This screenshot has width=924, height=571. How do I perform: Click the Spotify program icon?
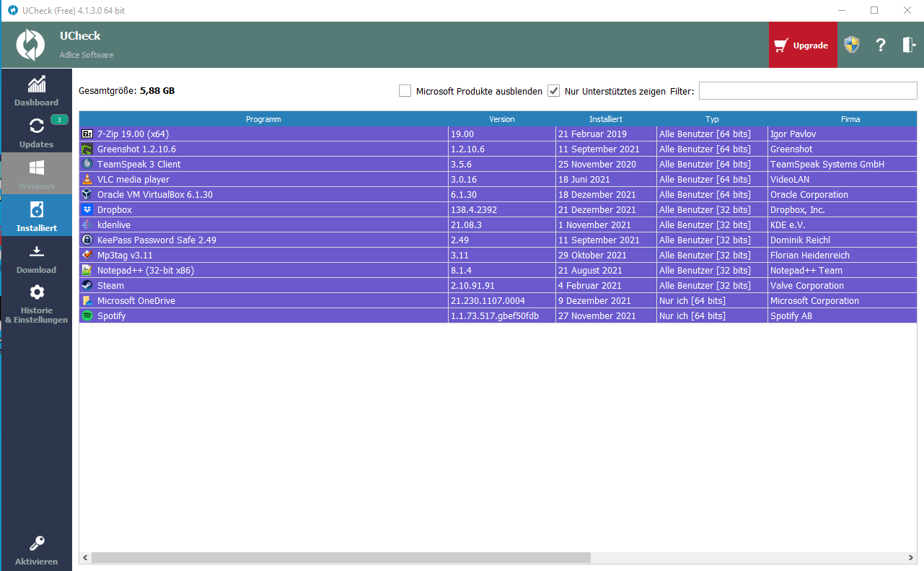click(x=87, y=316)
